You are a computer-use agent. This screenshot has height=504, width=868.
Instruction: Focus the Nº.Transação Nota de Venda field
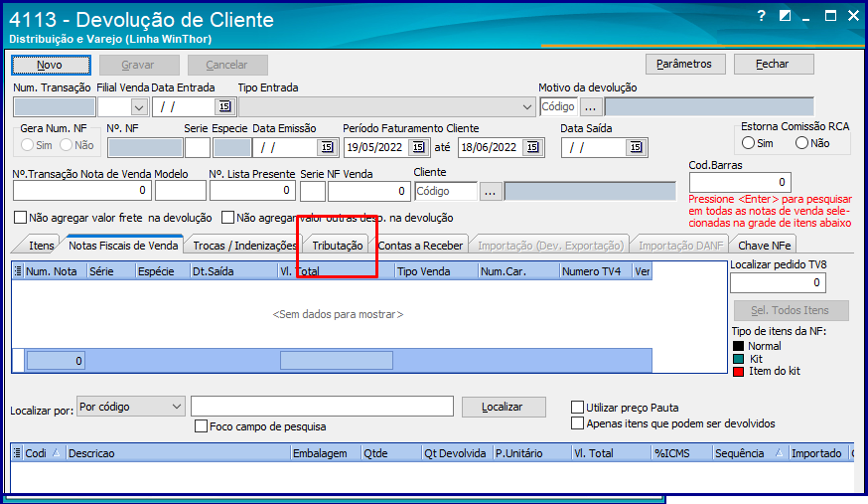coord(81,191)
